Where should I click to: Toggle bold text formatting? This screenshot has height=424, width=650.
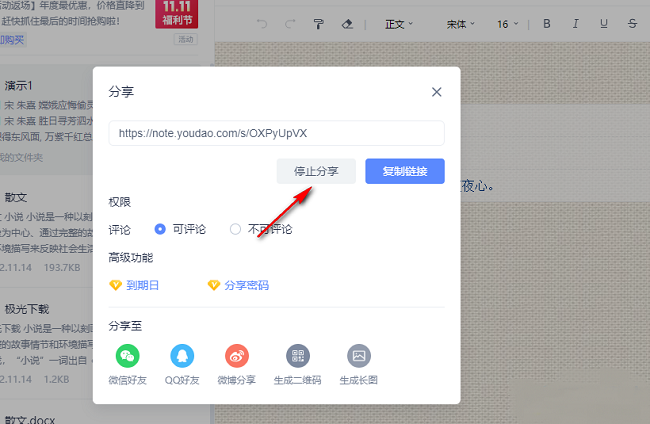click(x=546, y=24)
